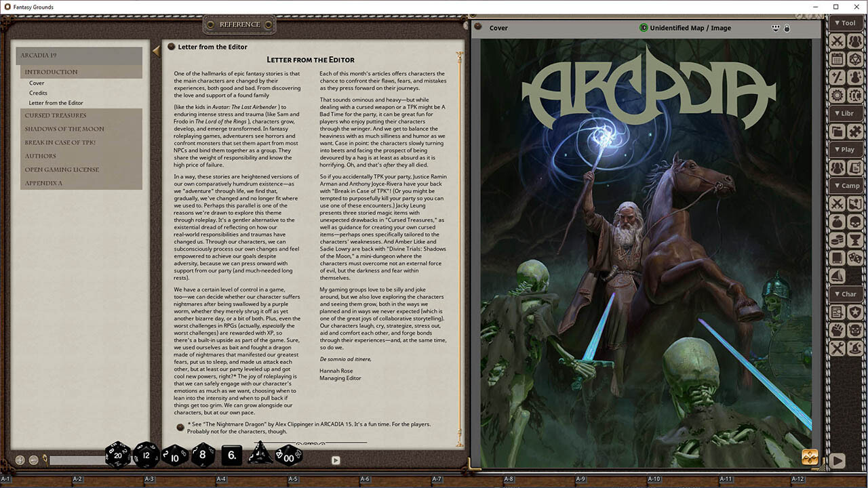This screenshot has width=868, height=488.
Task: Click the d6 die
Action: point(232,455)
